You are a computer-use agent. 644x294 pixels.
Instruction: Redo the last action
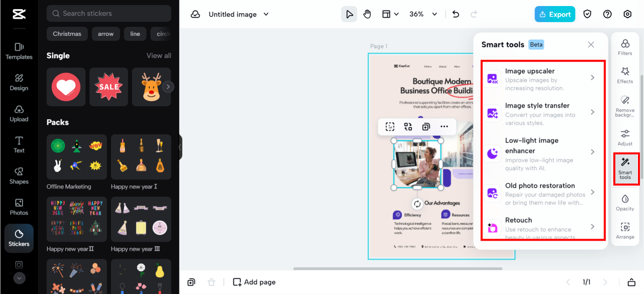click(x=473, y=14)
